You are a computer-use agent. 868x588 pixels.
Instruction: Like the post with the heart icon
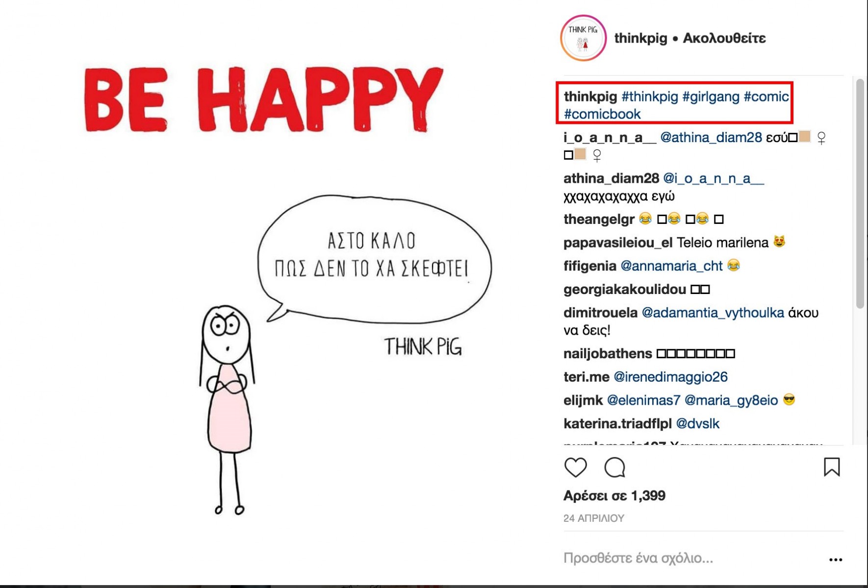pos(575,467)
